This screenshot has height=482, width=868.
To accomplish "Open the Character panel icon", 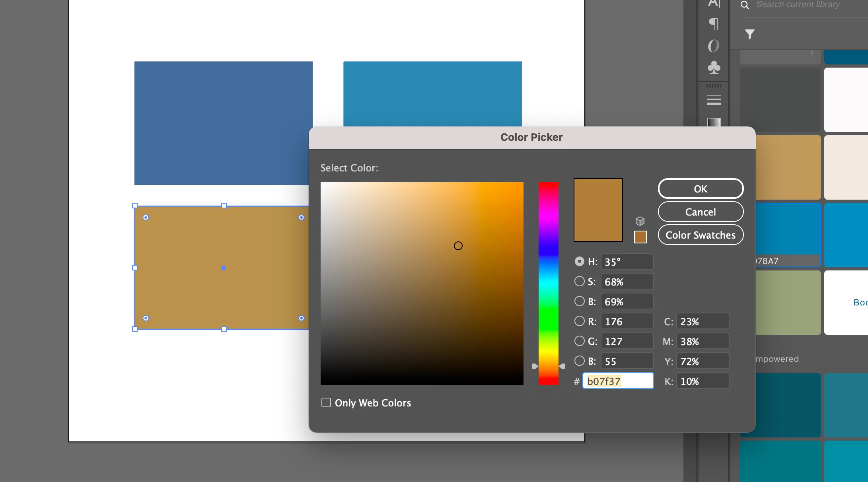I will (714, 4).
